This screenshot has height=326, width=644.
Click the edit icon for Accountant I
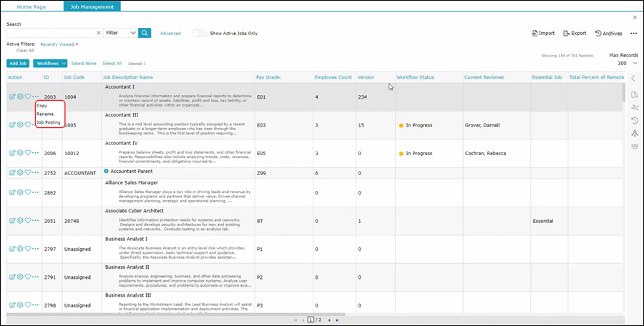(12, 97)
